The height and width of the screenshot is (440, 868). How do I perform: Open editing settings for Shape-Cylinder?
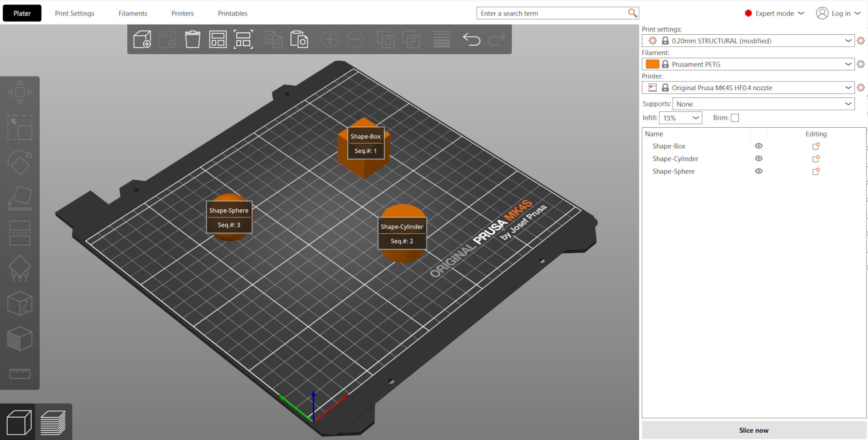pos(816,159)
